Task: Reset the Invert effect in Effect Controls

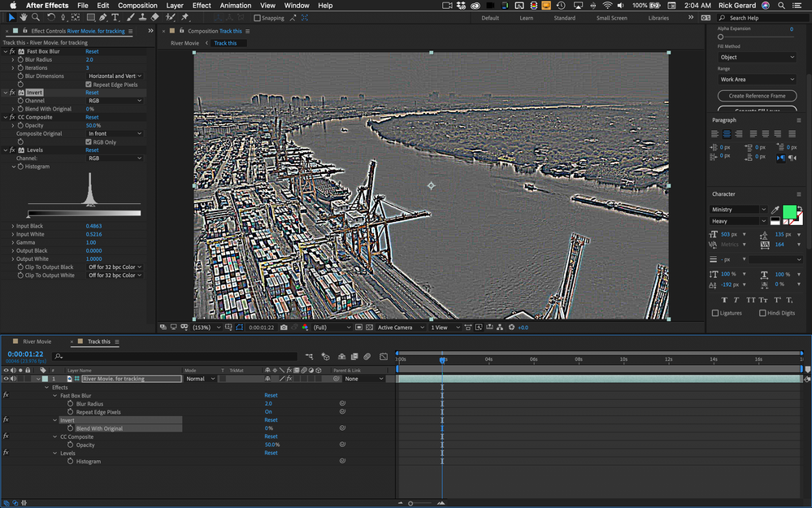Action: click(92, 93)
